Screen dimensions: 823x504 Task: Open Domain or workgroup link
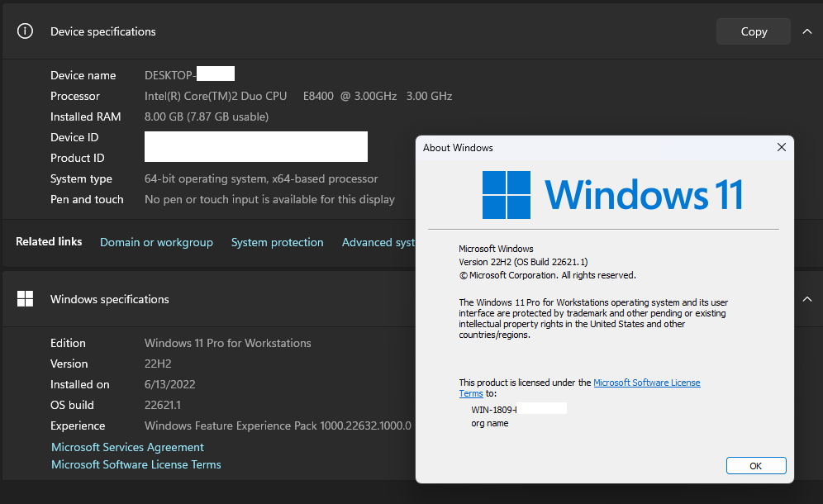coord(156,242)
